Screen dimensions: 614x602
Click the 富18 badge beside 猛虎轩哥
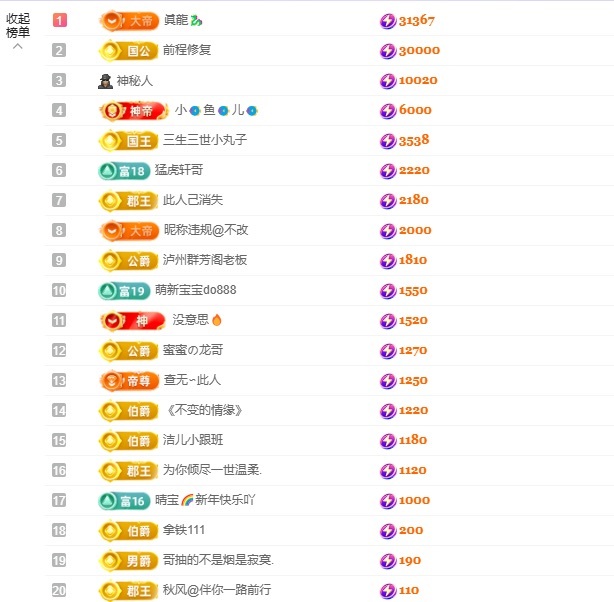[x=124, y=171]
